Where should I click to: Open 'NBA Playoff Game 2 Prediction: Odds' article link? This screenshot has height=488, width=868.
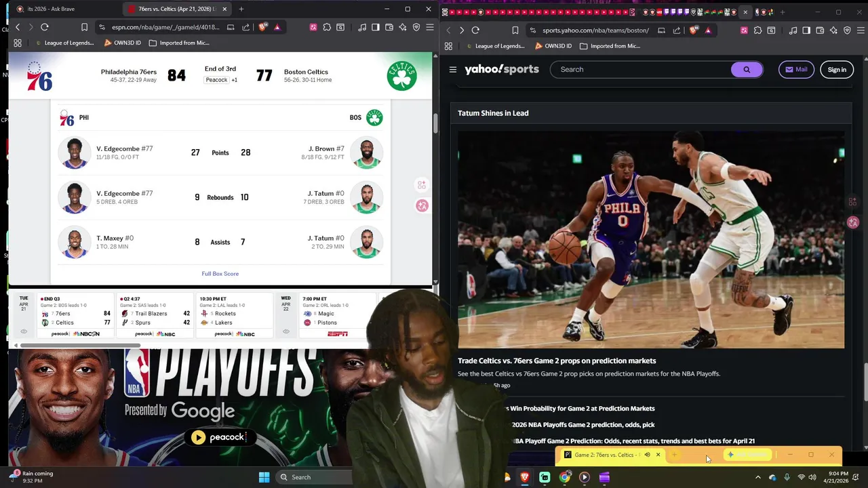coord(633,441)
